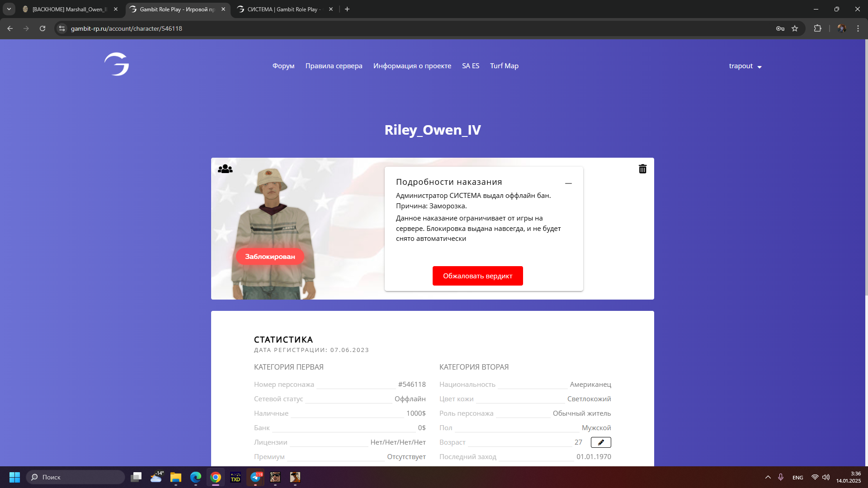This screenshot has height=488, width=868.
Task: Show hidden system tray icons
Action: pyautogui.click(x=768, y=477)
